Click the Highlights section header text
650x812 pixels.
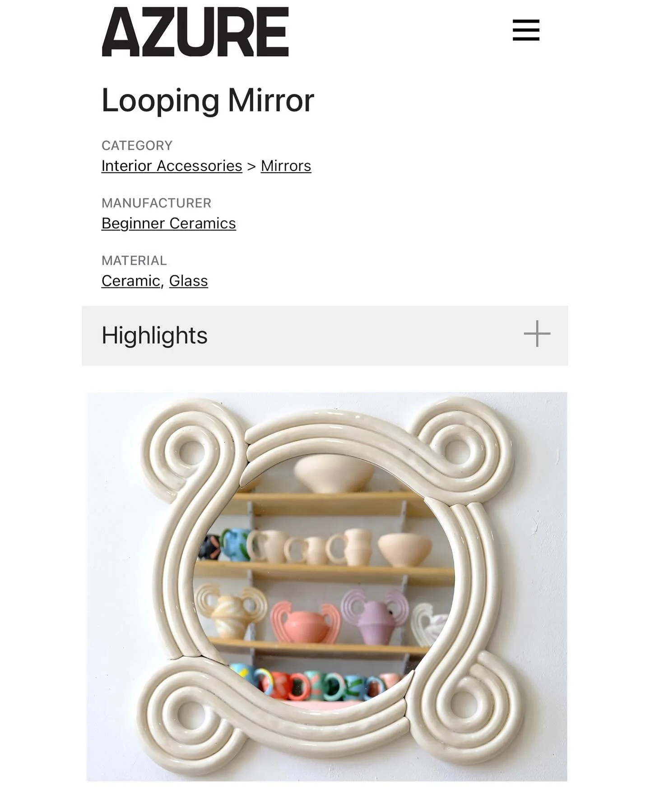pos(154,335)
